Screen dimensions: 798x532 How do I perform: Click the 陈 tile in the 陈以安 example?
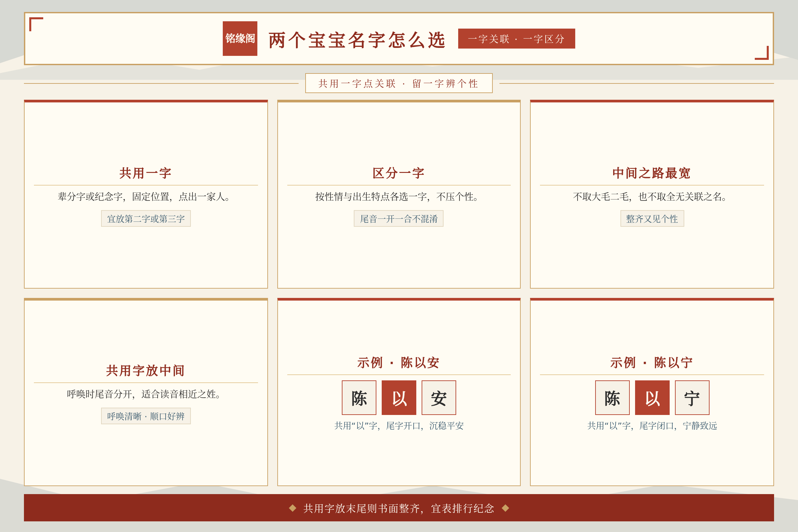pyautogui.click(x=359, y=398)
